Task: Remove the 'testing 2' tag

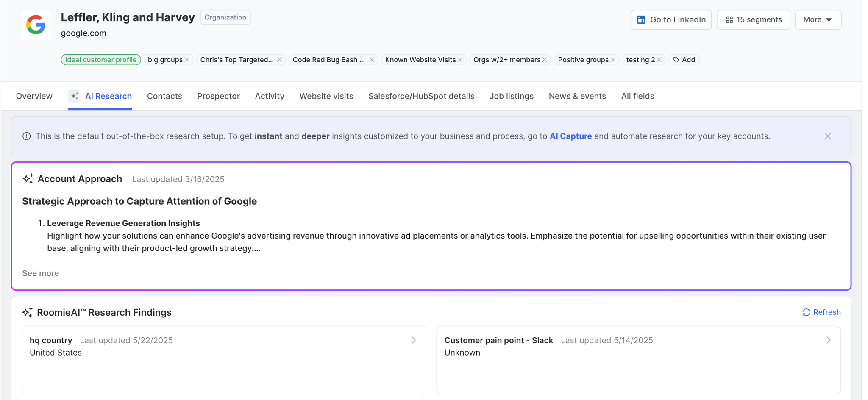Action: coord(659,60)
